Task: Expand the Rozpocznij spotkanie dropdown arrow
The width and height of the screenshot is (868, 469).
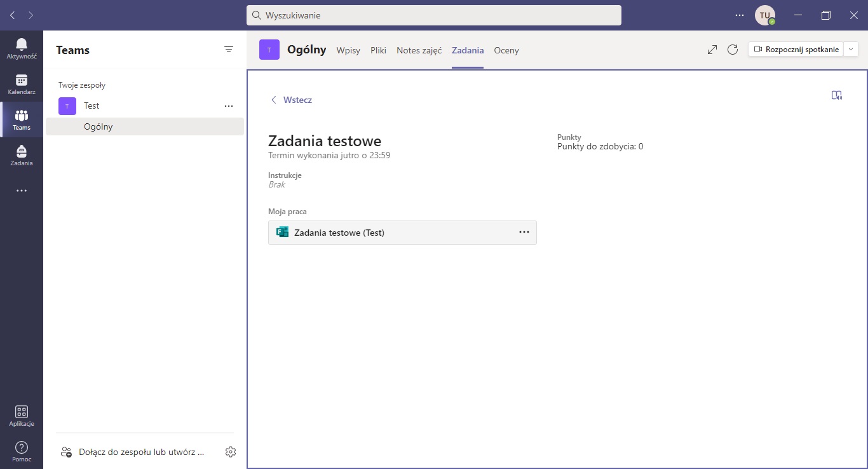Action: [x=851, y=50]
